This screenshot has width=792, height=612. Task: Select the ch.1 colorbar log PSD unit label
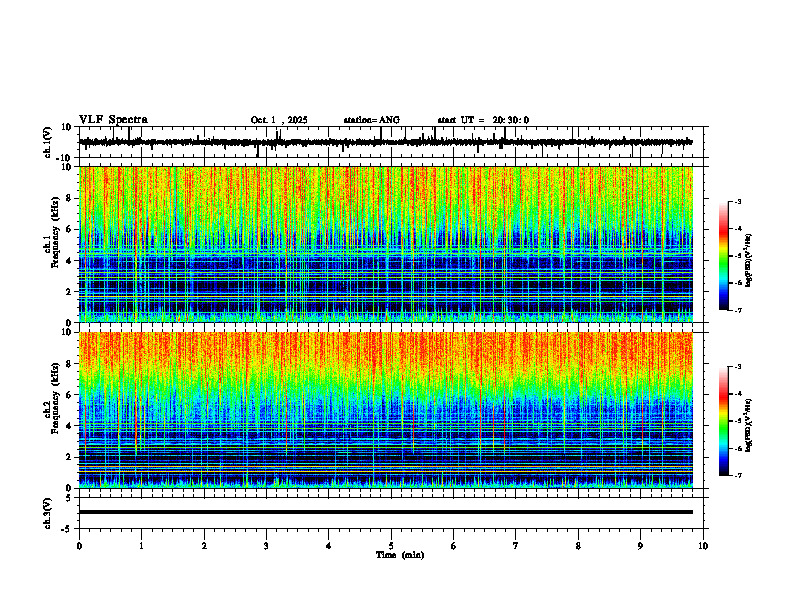pyautogui.click(x=749, y=261)
